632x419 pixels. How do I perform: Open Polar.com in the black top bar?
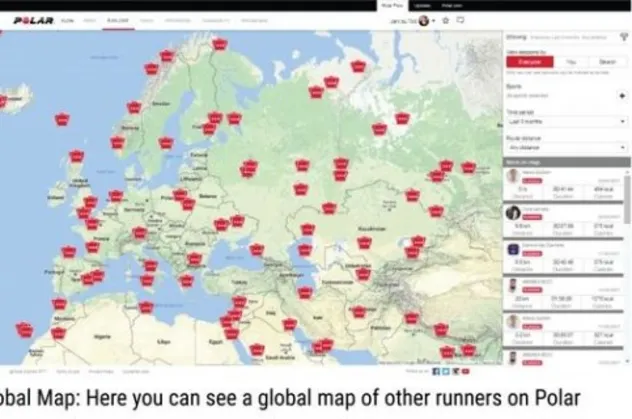[452, 6]
